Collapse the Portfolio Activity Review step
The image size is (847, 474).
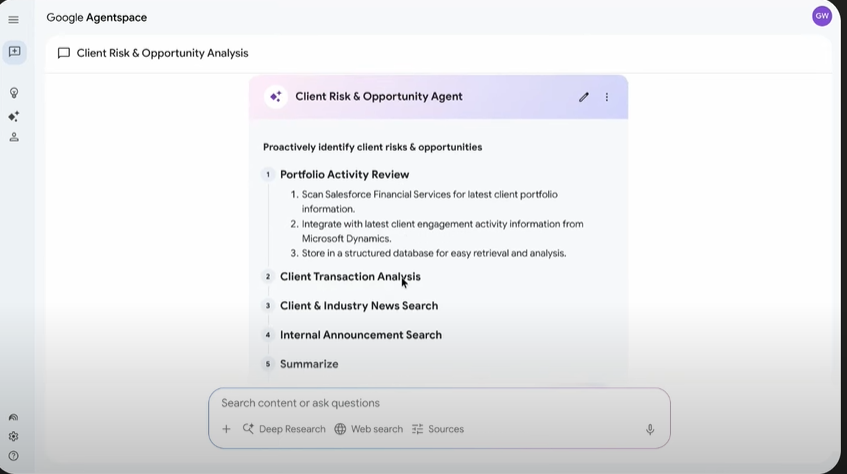pyautogui.click(x=345, y=175)
